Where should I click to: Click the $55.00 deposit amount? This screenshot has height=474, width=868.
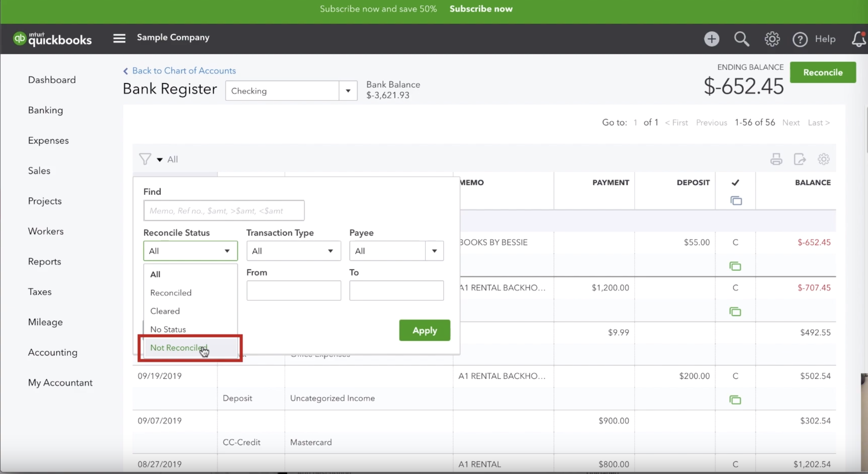coord(696,242)
